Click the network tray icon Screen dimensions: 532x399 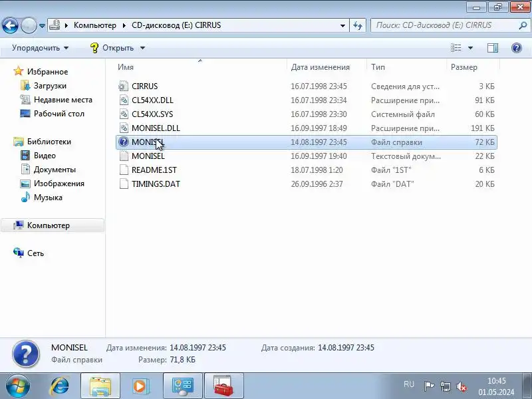(x=445, y=386)
